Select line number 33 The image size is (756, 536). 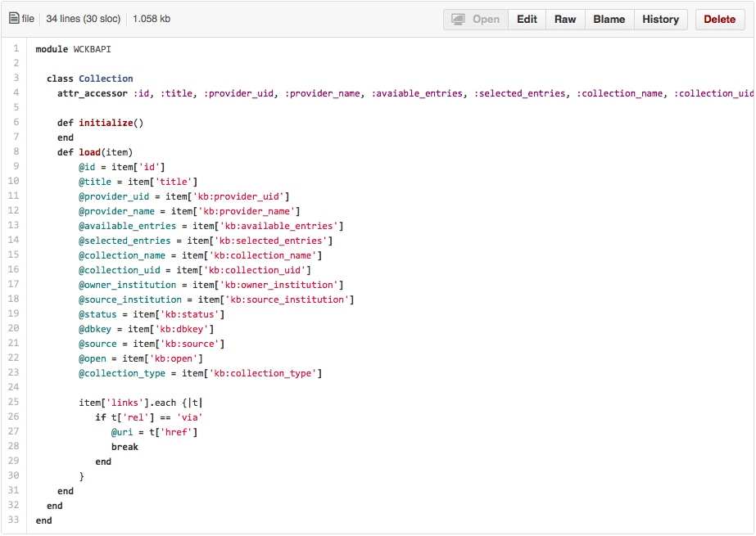(x=13, y=520)
